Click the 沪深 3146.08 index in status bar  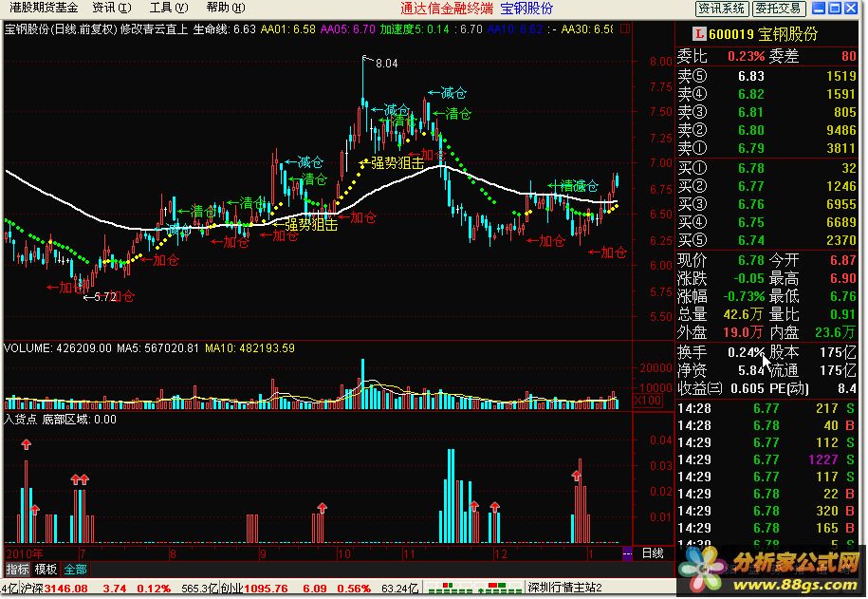click(x=54, y=589)
